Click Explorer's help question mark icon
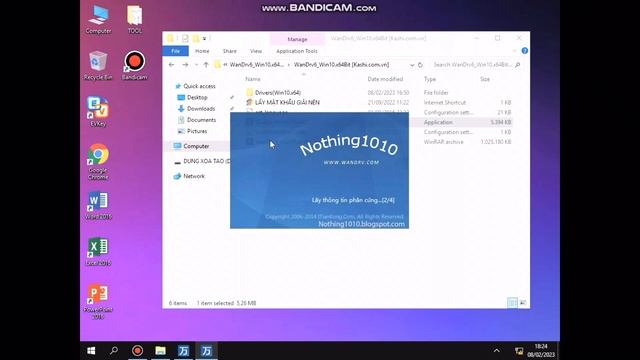 click(x=524, y=51)
